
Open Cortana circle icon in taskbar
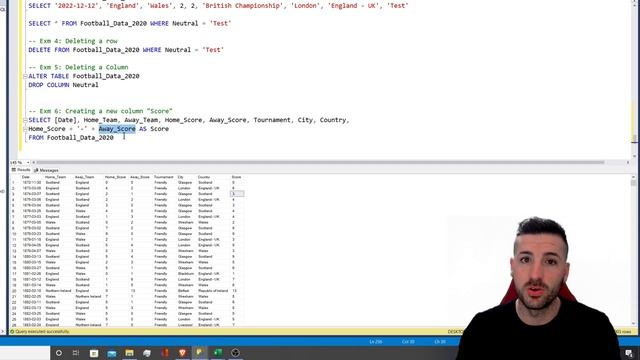tap(59, 353)
